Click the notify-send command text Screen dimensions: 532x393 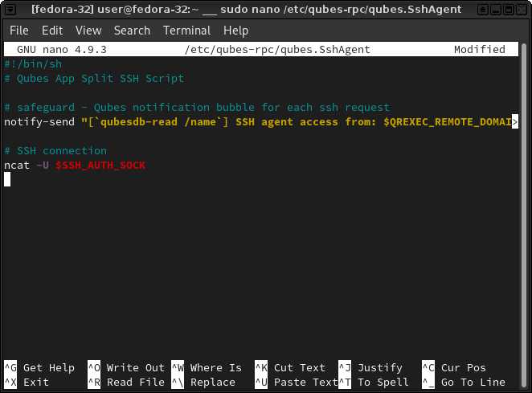click(x=39, y=122)
